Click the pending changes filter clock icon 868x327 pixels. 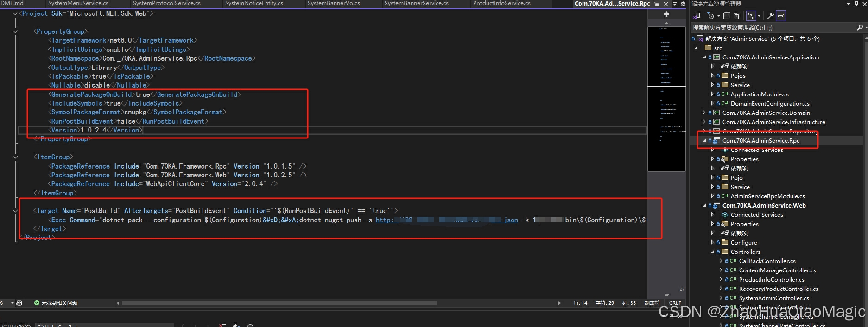[710, 16]
